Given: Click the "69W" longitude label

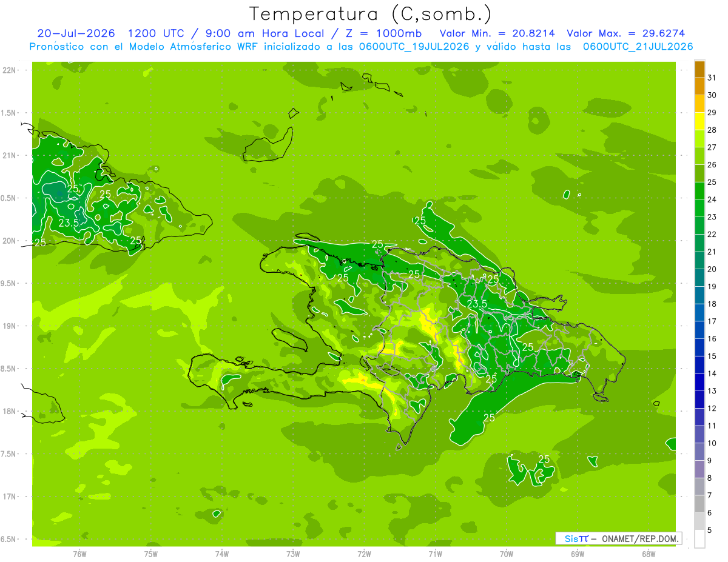Looking at the screenshot, I should pos(578,554).
